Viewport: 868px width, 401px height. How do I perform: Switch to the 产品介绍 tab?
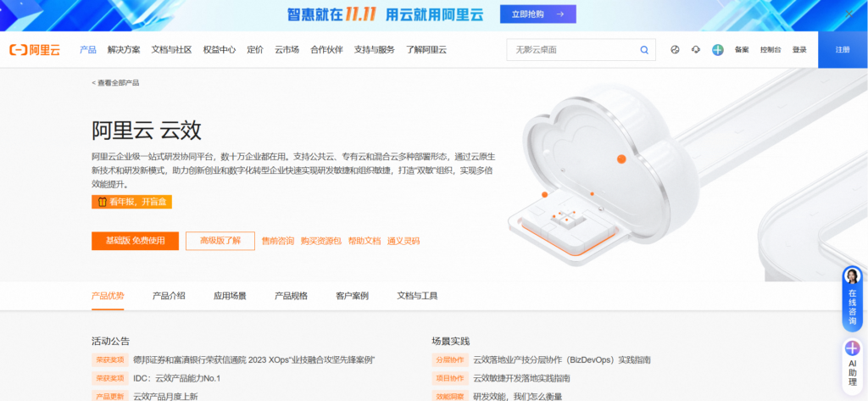(169, 296)
